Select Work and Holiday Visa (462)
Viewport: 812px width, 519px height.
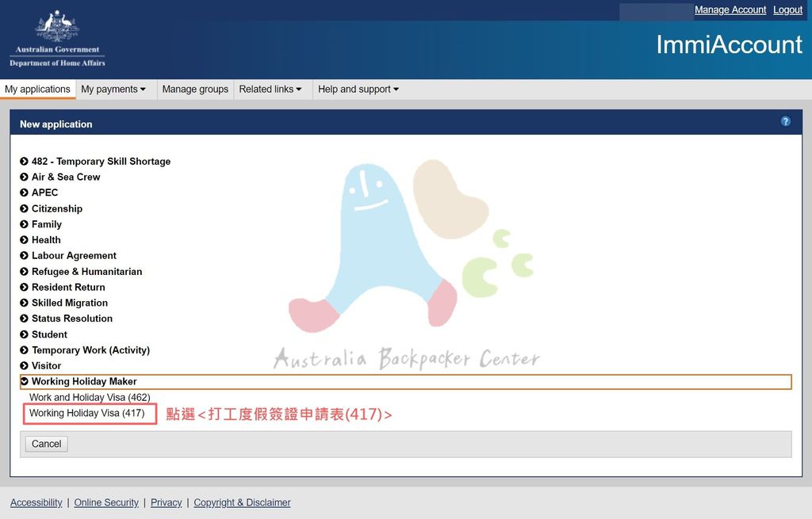pyautogui.click(x=90, y=398)
